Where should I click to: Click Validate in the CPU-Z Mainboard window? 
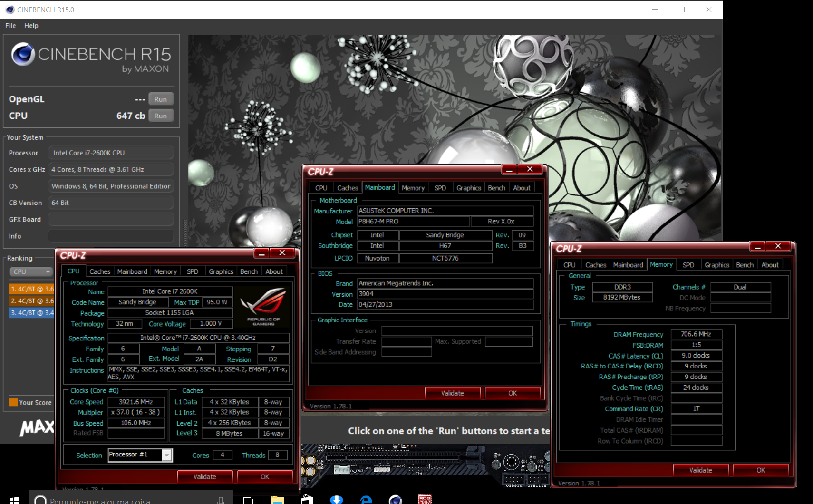453,393
